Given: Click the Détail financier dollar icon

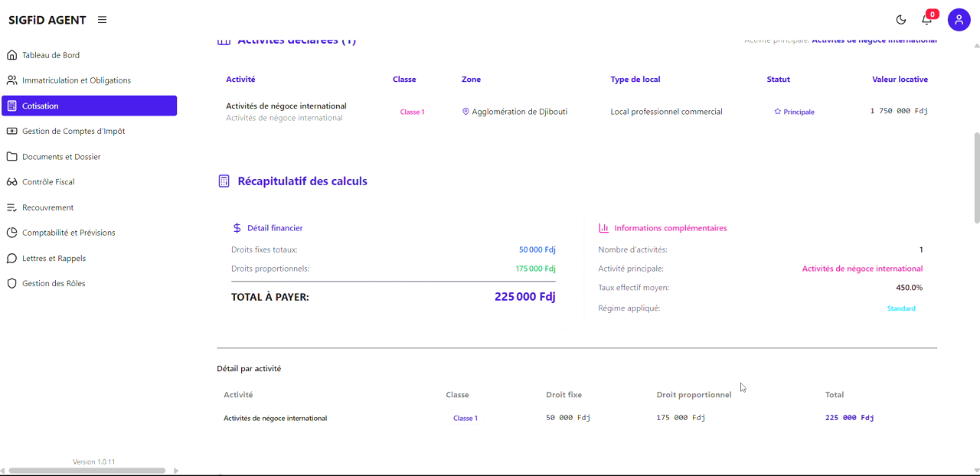Looking at the screenshot, I should coord(236,227).
